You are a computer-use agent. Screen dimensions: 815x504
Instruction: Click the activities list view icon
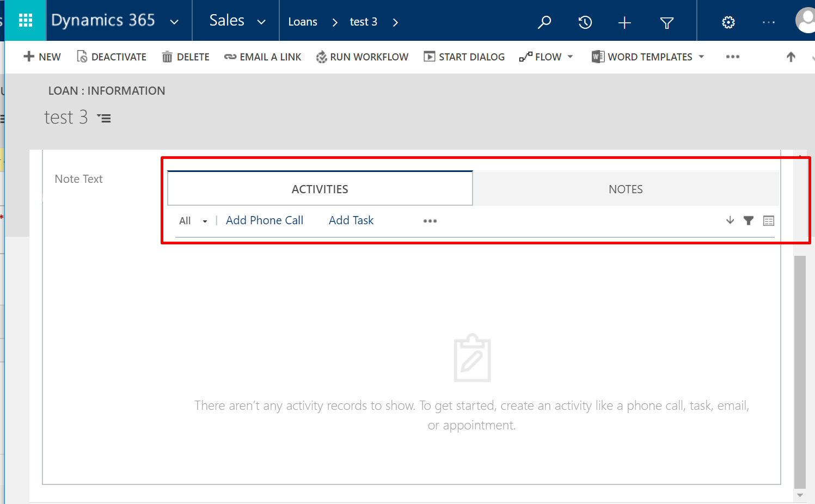(768, 220)
